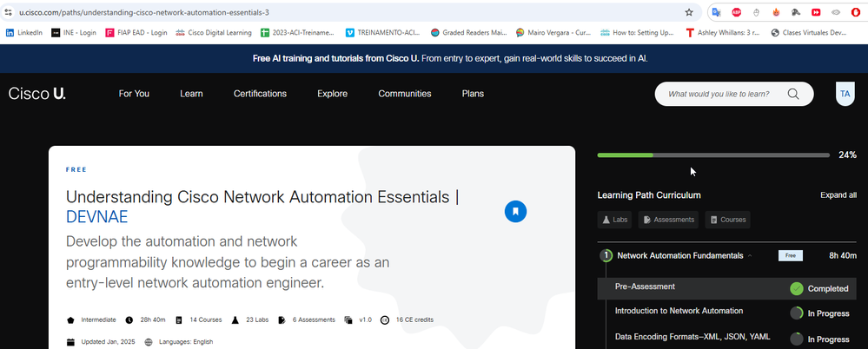Screen dimensions: 868x349
Task: Open the Learn menu
Action: point(191,94)
